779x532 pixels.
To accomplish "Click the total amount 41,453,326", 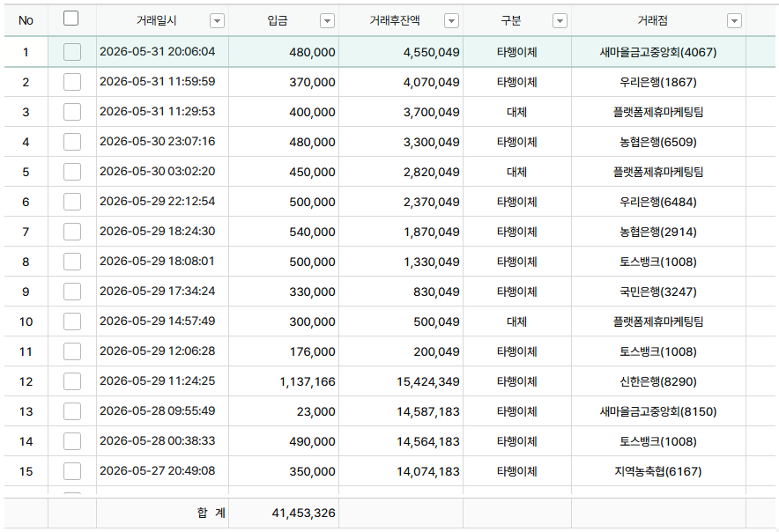I will [303, 514].
